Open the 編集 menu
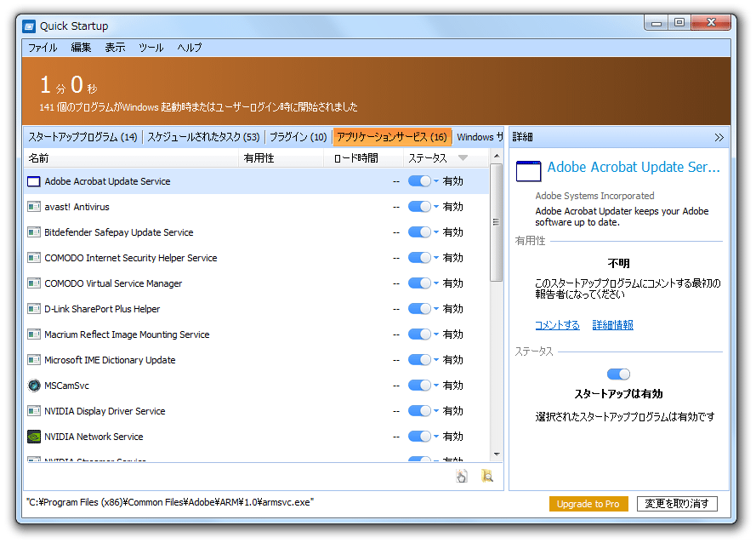The width and height of the screenshot is (756, 543). [81, 48]
